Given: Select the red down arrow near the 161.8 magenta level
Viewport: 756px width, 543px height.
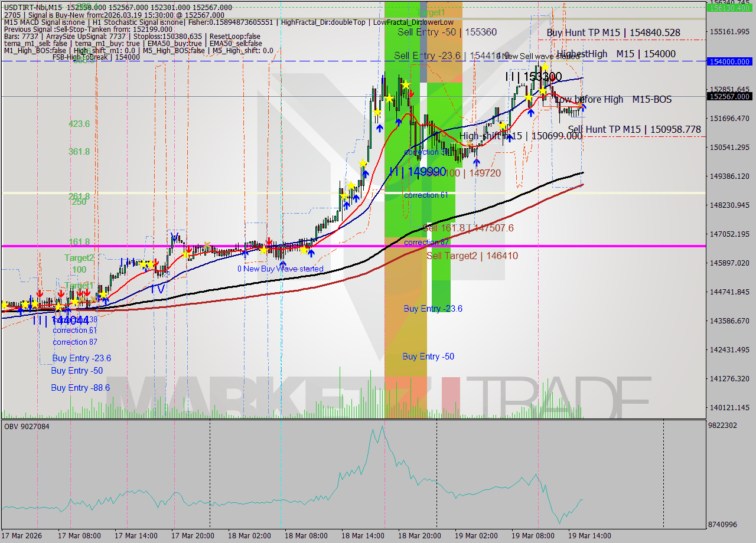Looking at the screenshot, I should coord(269,241).
